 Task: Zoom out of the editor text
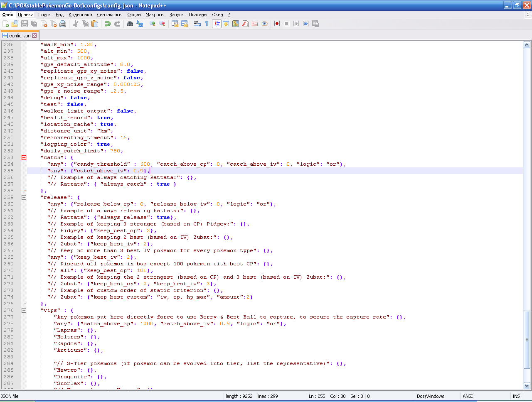pos(162,24)
